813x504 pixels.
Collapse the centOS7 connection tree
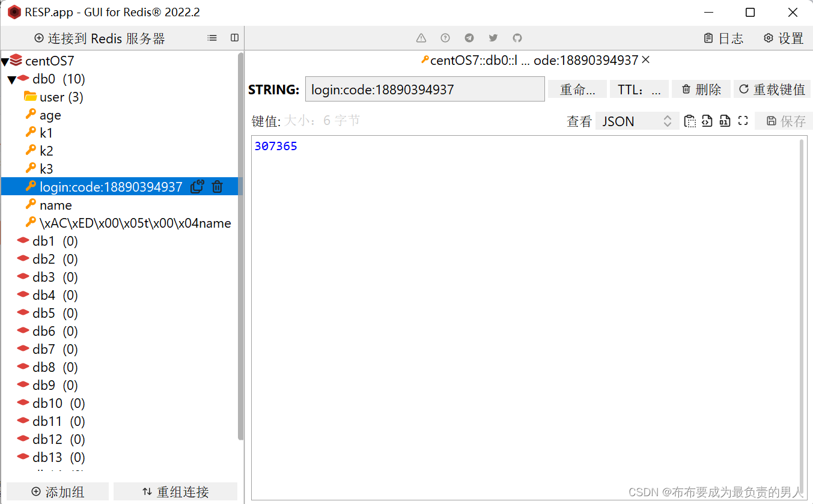click(5, 61)
